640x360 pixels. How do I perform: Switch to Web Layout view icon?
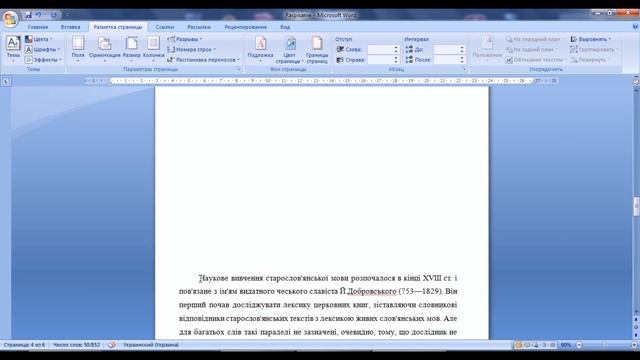click(x=536, y=345)
